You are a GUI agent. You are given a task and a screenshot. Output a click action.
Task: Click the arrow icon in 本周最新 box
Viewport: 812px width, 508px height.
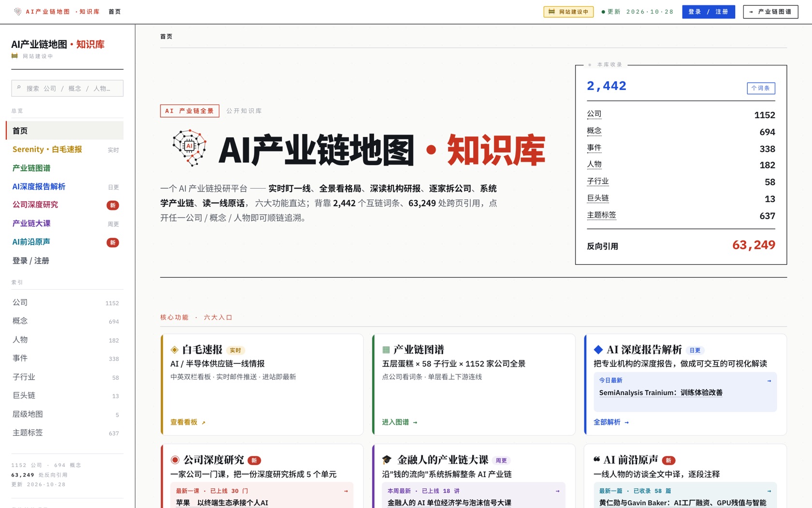[557, 491]
